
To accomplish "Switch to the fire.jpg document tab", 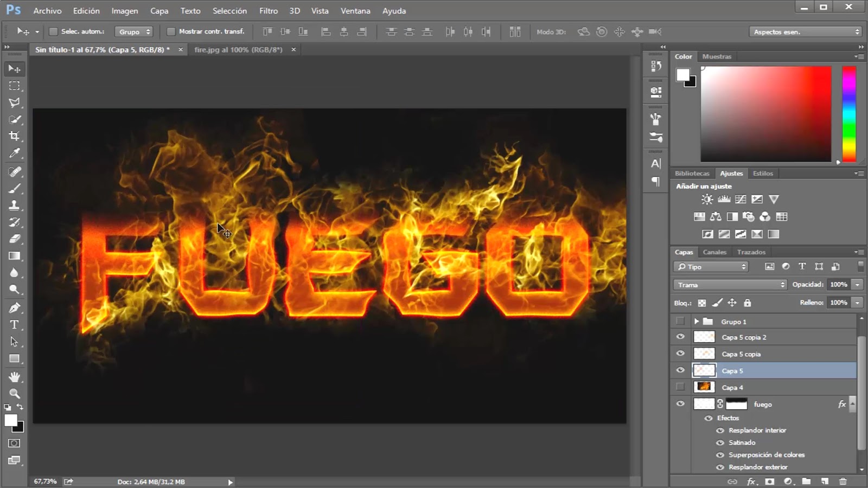I will [x=239, y=49].
